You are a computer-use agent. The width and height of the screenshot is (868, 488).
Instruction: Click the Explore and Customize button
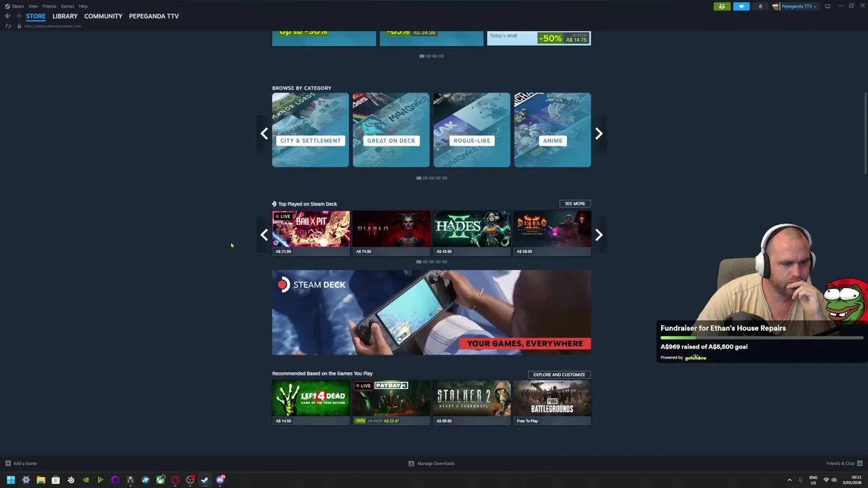coord(559,374)
